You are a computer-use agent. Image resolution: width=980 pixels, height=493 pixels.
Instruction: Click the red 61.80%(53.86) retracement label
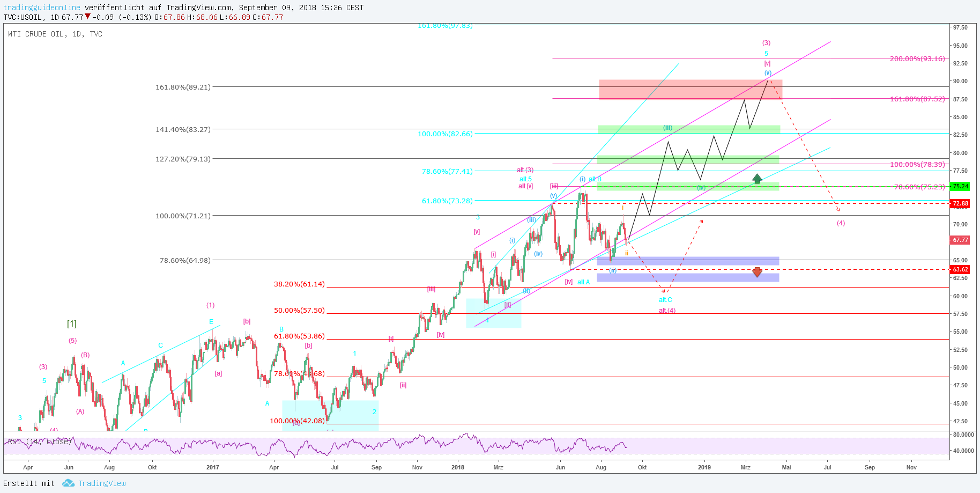tap(299, 336)
